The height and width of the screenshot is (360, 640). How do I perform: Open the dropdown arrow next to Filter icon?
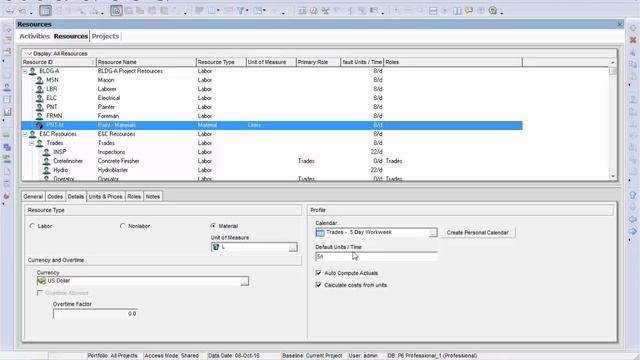[247, 11]
